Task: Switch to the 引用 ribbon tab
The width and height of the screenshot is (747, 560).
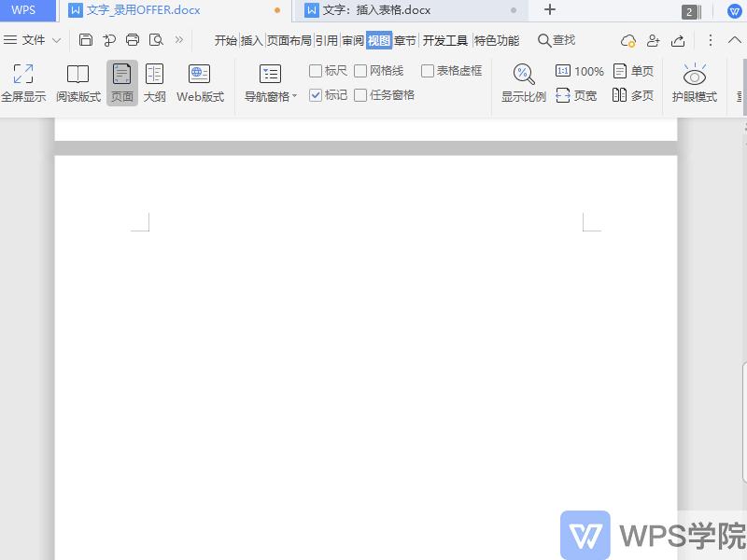Action: click(326, 40)
